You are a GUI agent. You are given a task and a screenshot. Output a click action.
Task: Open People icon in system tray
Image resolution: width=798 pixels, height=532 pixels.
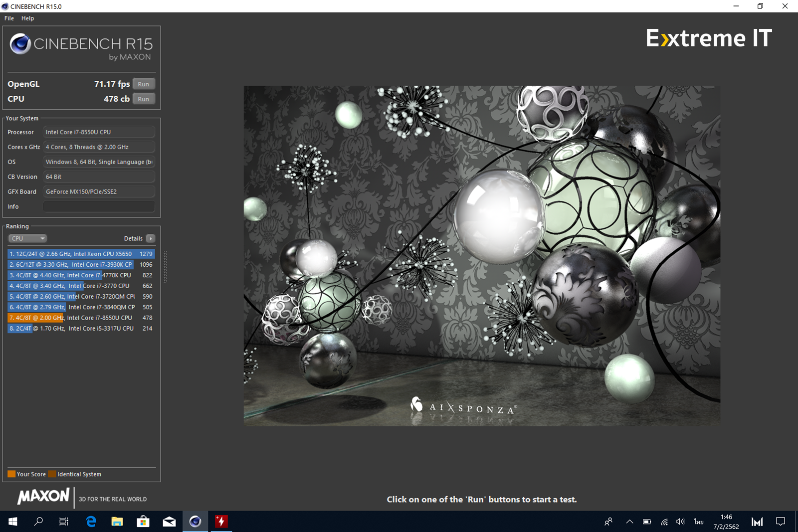pyautogui.click(x=608, y=522)
